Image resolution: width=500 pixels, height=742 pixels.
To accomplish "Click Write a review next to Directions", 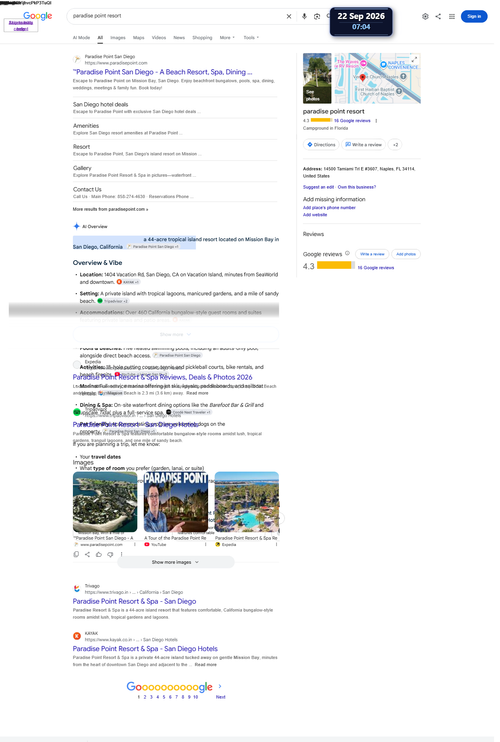I will 363,144.
